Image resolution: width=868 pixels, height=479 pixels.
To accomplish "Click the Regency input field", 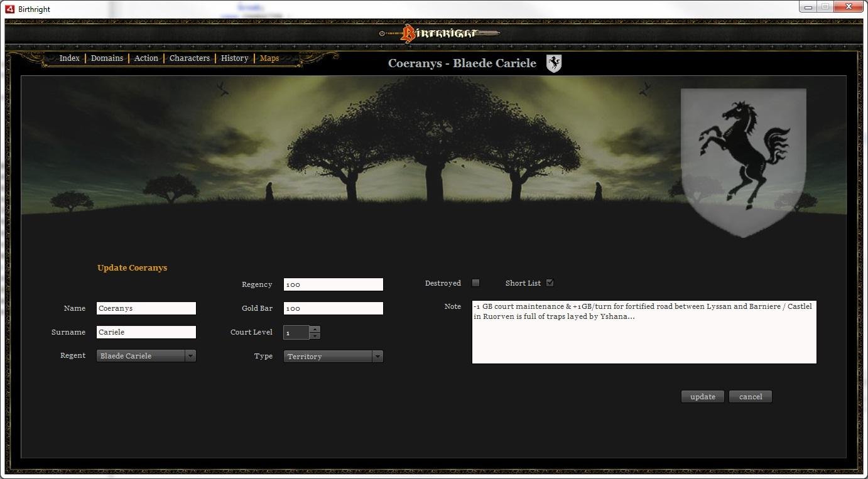I will point(334,284).
